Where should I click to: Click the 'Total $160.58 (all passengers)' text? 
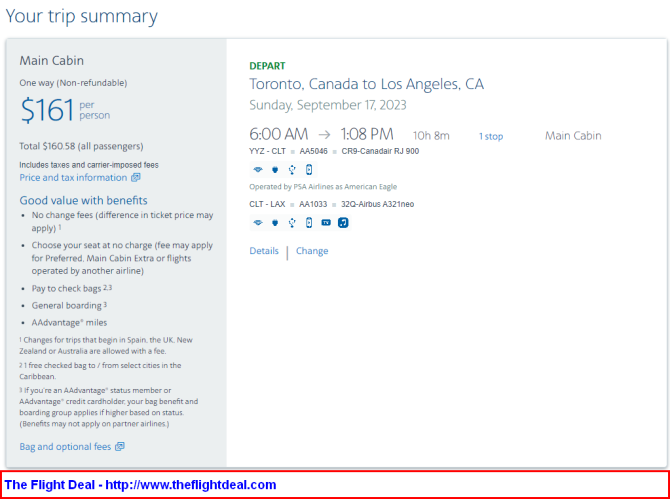tap(81, 146)
